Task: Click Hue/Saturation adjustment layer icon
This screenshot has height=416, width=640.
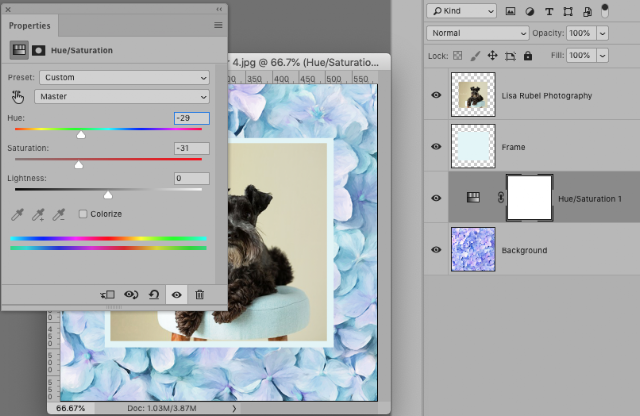Action: pos(473,198)
